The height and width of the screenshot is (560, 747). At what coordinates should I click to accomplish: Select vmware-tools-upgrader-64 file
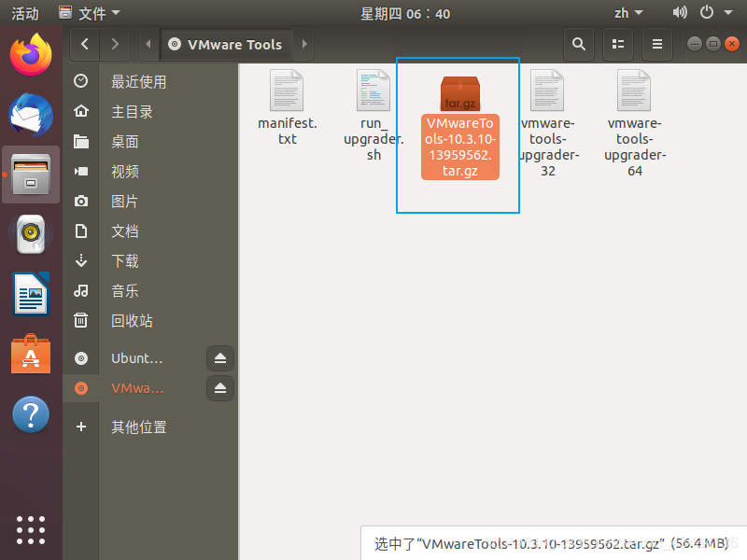coord(635,123)
